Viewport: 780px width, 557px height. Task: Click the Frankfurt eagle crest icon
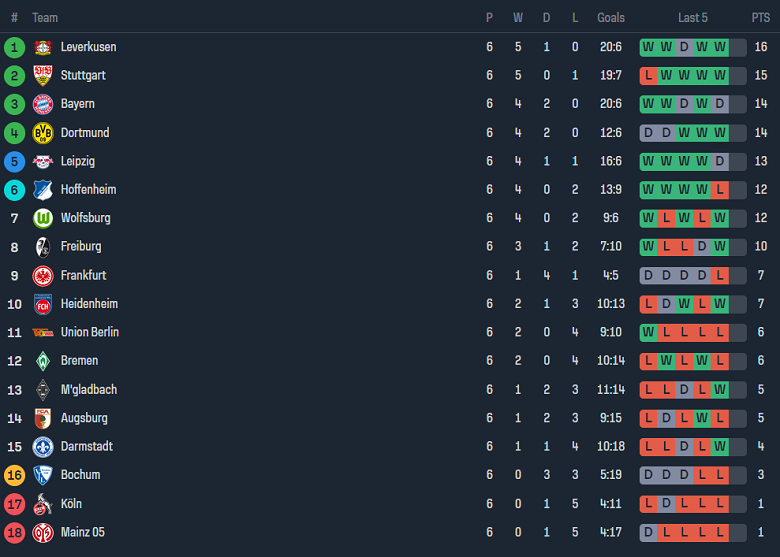coord(43,275)
